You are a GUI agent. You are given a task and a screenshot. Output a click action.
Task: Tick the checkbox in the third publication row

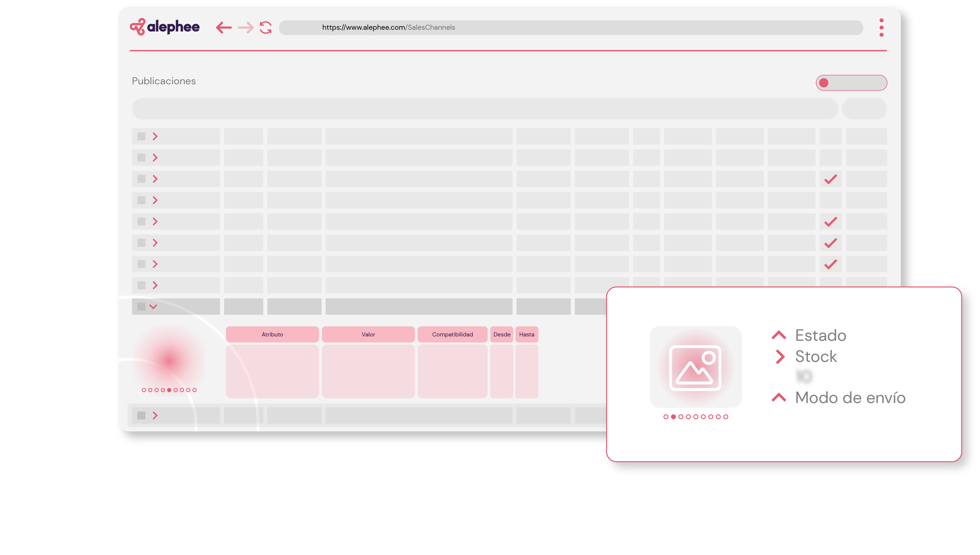[x=142, y=179]
